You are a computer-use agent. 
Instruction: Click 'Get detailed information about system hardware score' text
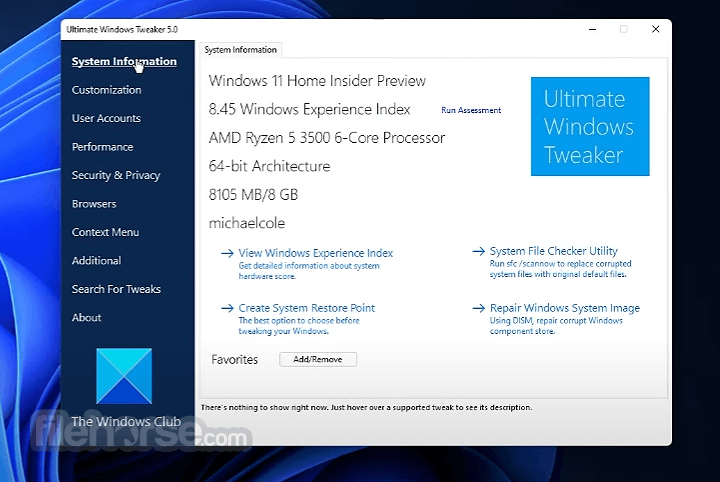coord(309,271)
